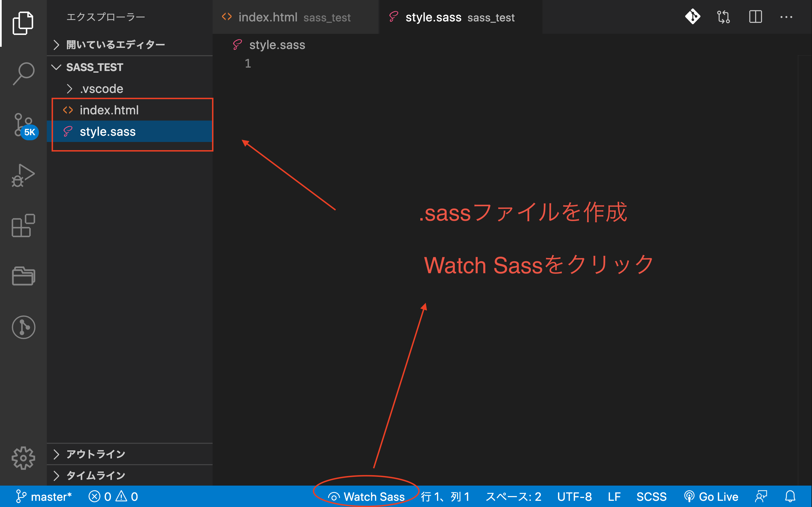This screenshot has height=507, width=812.
Task: Click the folder icon in the activity bar
Action: pyautogui.click(x=23, y=276)
